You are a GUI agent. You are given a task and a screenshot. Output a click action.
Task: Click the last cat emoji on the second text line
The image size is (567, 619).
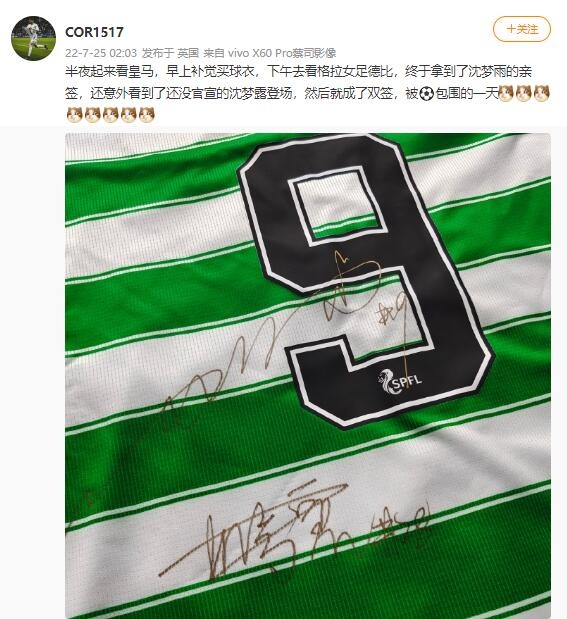tap(541, 94)
